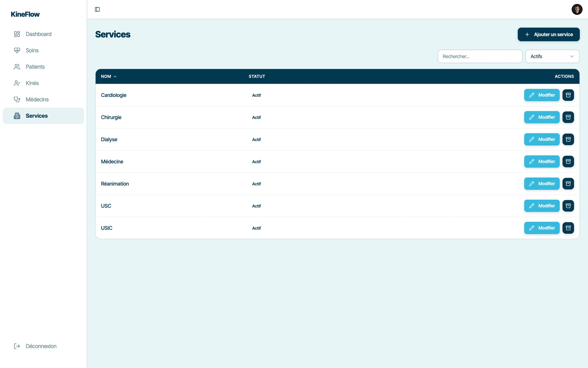
Task: Edit the Dialyse service
Action: pos(542,139)
